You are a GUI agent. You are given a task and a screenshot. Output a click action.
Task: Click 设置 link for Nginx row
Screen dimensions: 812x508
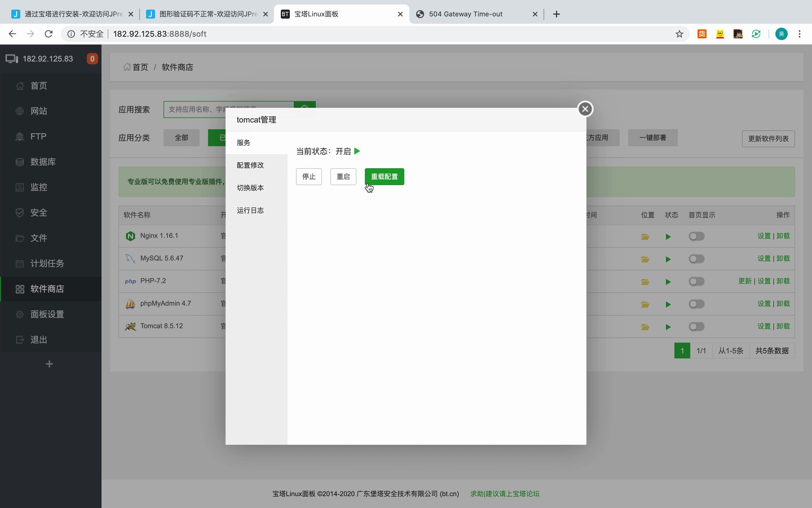tap(764, 236)
